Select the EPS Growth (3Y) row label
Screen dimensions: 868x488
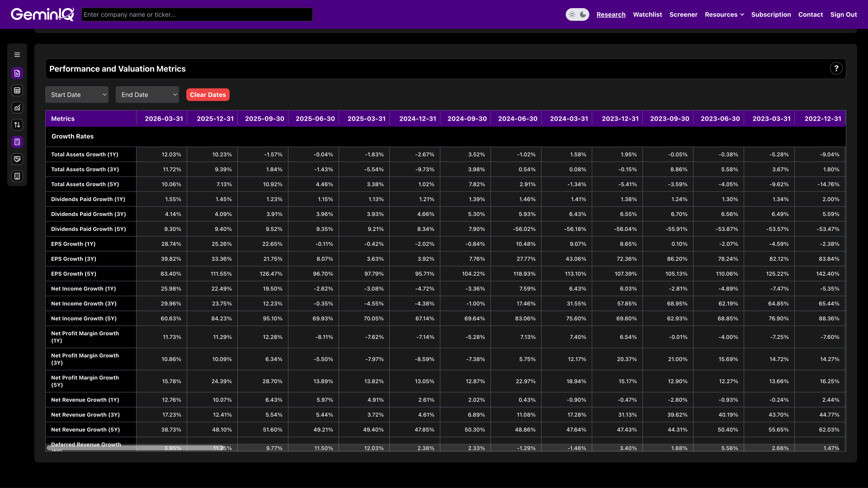pos(74,258)
